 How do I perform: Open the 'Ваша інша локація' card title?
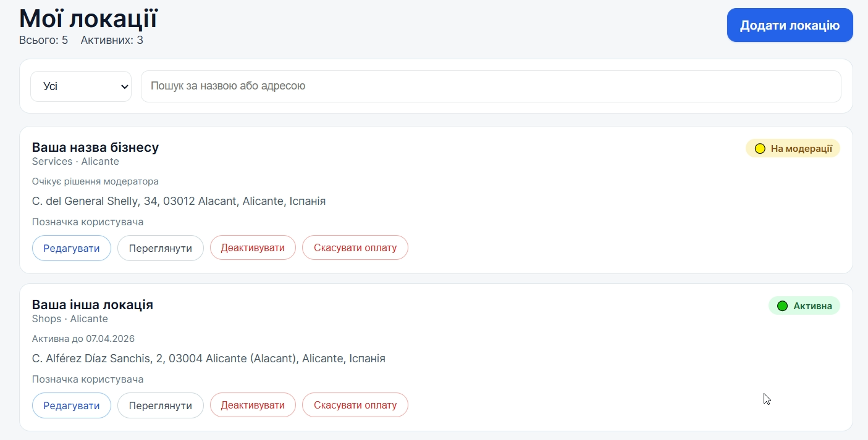tap(92, 305)
